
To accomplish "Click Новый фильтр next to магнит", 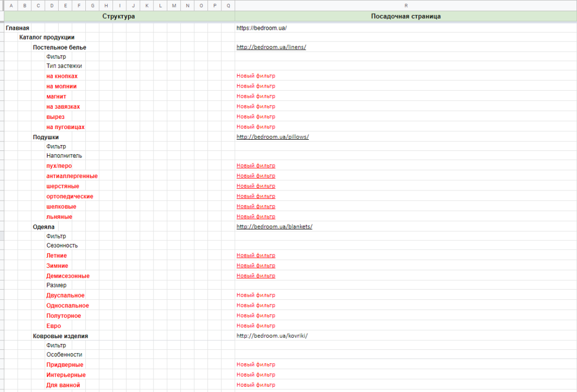I will 256,96.
